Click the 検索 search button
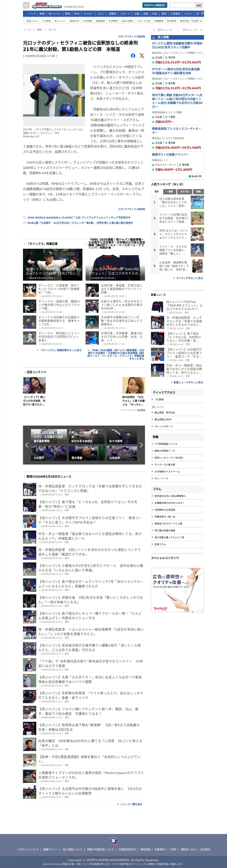The width and height of the screenshot is (227, 868). (199, 5)
